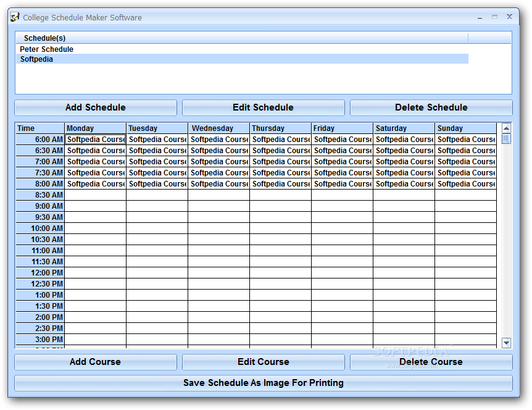
Task: Select the 1:00 PM row header
Action: tap(40, 295)
